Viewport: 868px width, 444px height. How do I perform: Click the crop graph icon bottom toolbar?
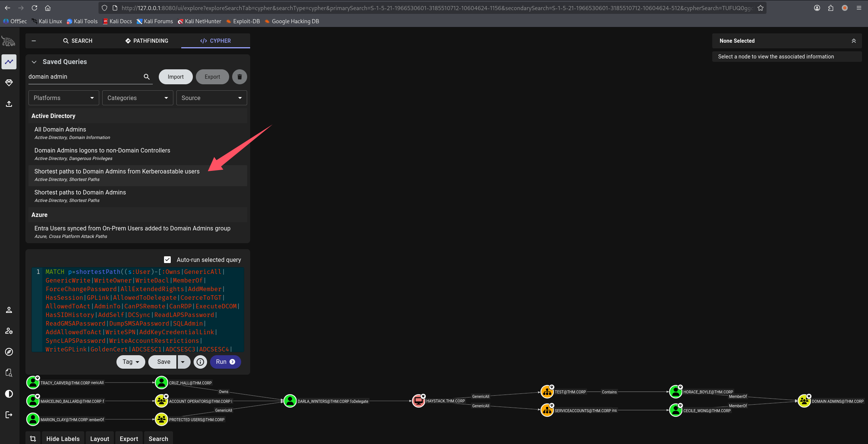click(x=33, y=439)
